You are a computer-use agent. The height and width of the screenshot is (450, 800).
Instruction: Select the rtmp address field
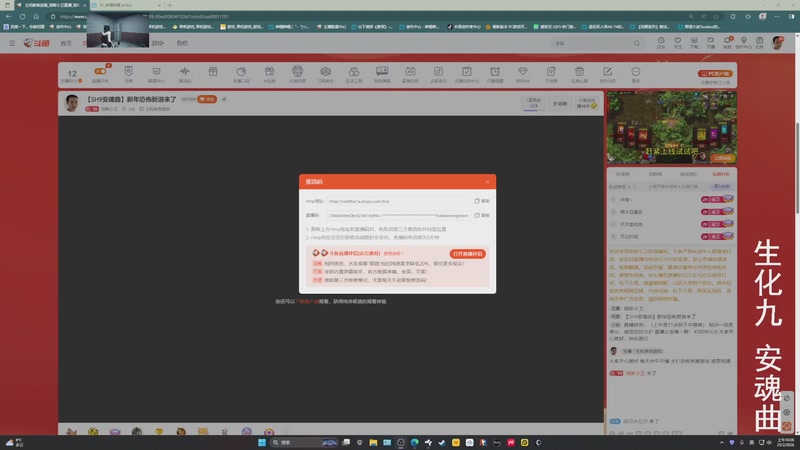pos(399,201)
